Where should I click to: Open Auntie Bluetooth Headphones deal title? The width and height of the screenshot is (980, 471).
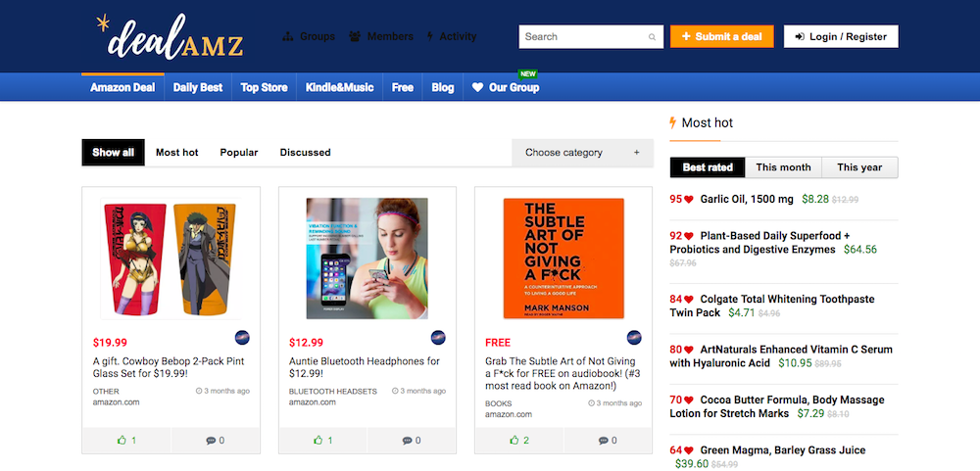(x=365, y=367)
